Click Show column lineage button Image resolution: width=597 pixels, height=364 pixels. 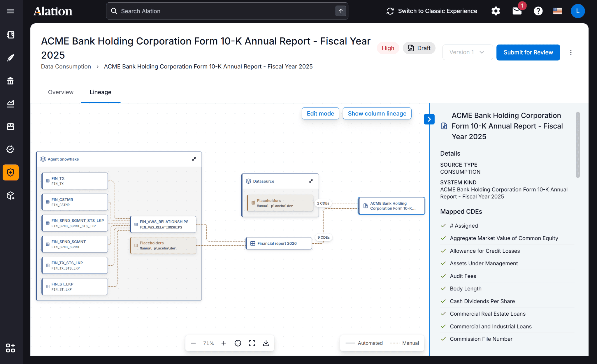point(377,113)
